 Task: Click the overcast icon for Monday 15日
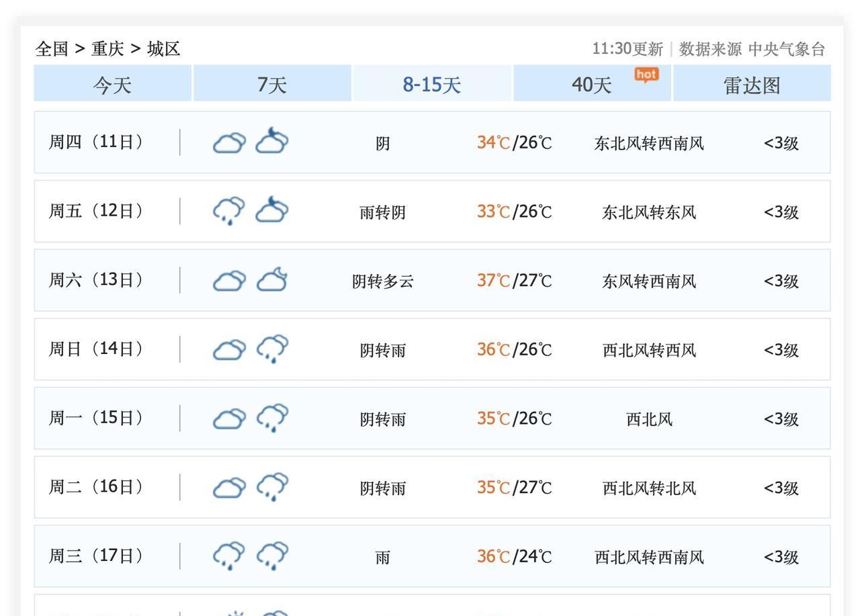(229, 419)
